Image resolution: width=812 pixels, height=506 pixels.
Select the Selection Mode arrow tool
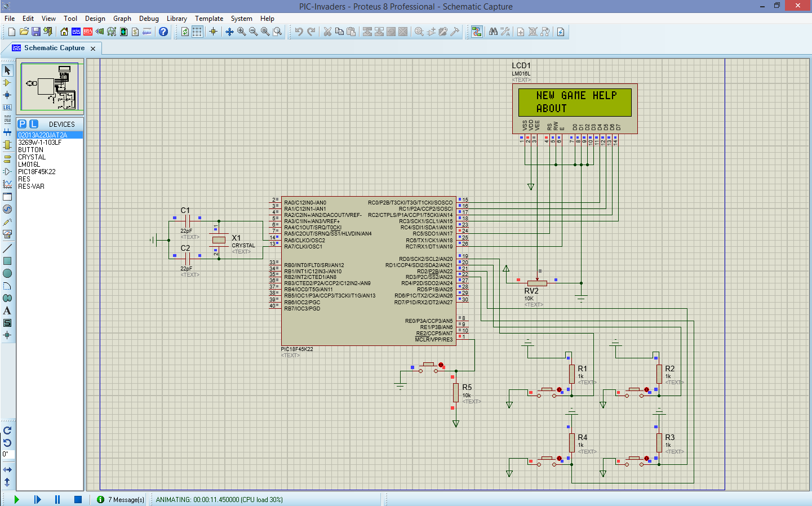point(7,70)
